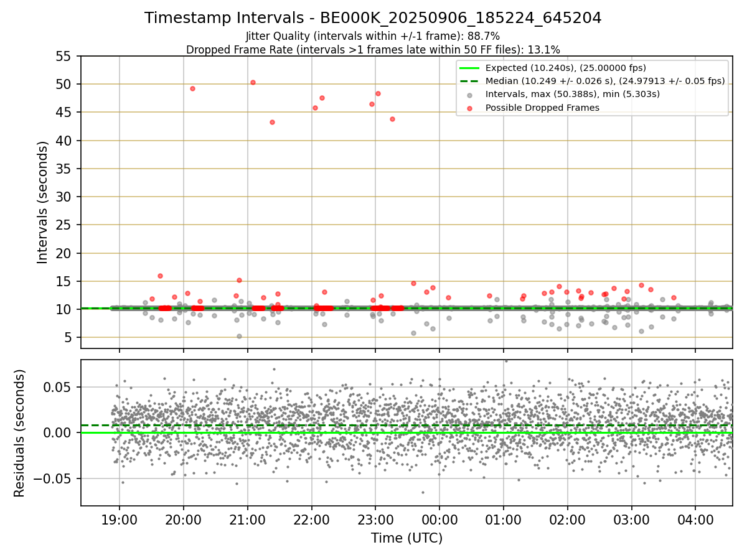
Task: Click y-axis tick label '45'
Action: point(64,113)
